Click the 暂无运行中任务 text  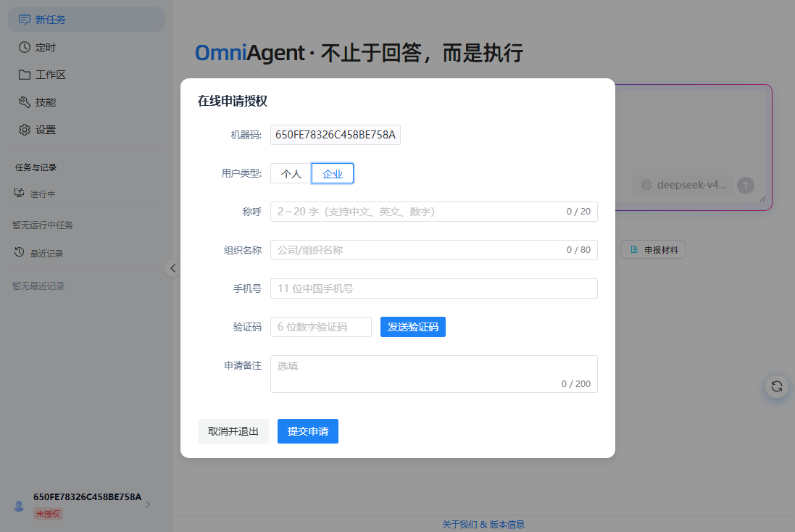(43, 225)
